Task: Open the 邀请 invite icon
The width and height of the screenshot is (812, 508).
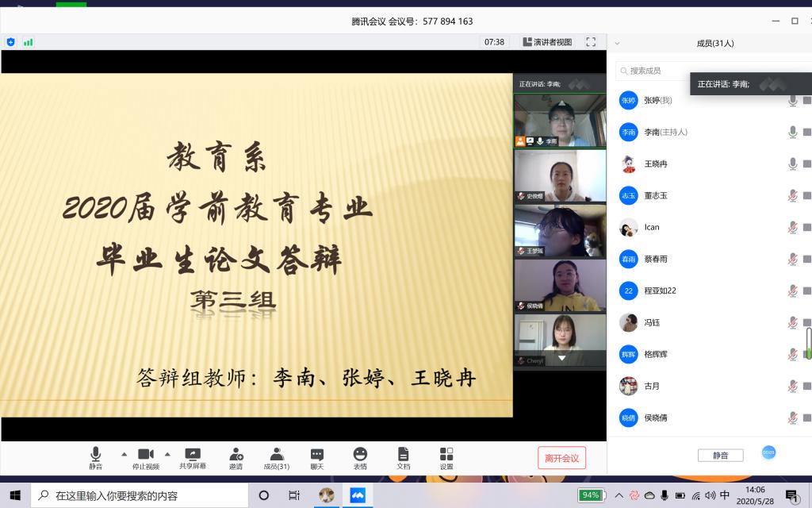Action: point(236,458)
